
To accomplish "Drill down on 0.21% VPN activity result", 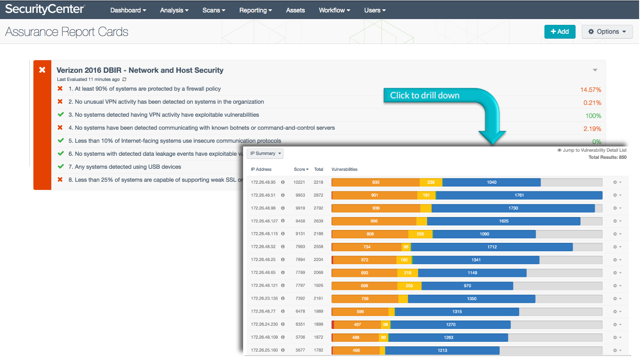I will 592,103.
